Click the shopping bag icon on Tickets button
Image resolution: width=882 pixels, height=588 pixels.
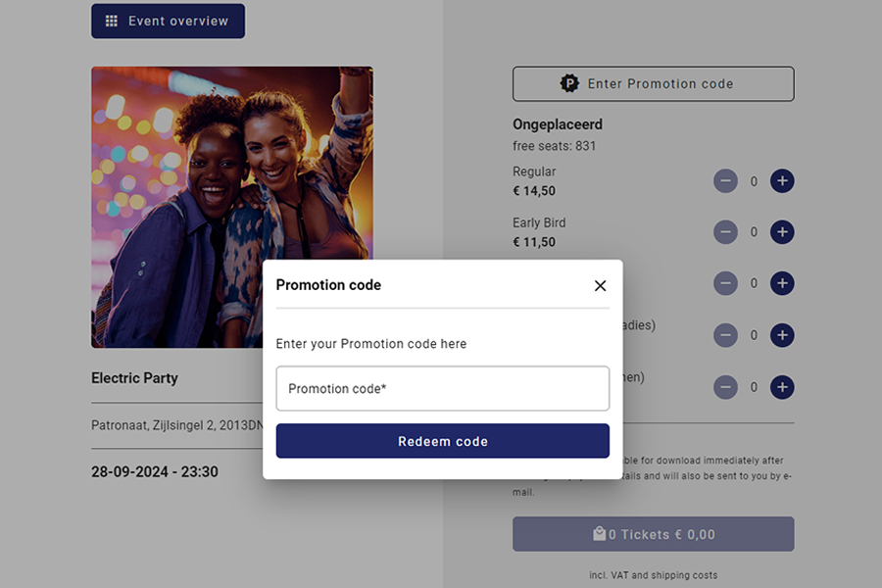point(599,534)
